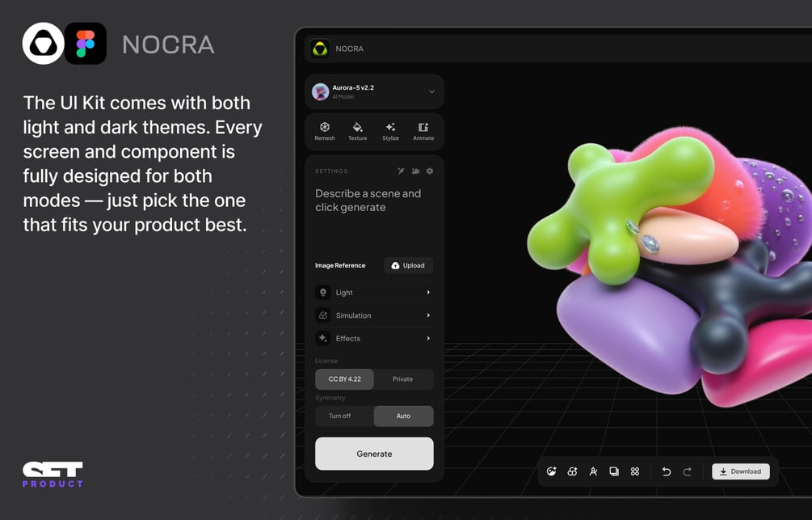Image resolution: width=812 pixels, height=520 pixels.
Task: Click the four-circle grid icon in bottom toolbar
Action: pos(635,471)
